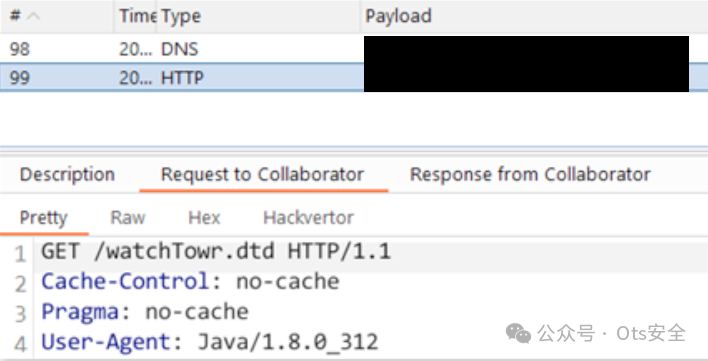Sort by the # column sort arrow

[x=33, y=16]
